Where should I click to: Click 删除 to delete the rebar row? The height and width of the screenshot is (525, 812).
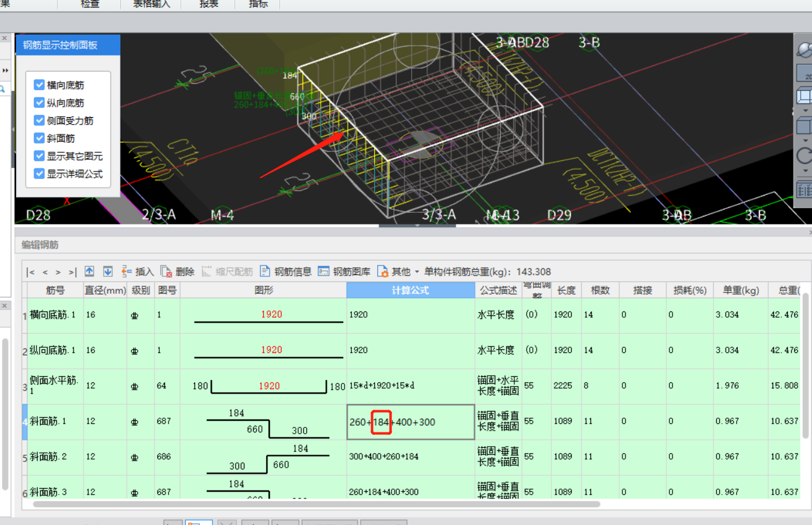pyautogui.click(x=177, y=271)
